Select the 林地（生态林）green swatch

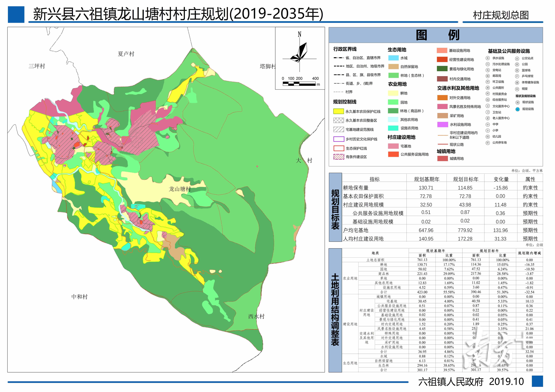(x=393, y=75)
